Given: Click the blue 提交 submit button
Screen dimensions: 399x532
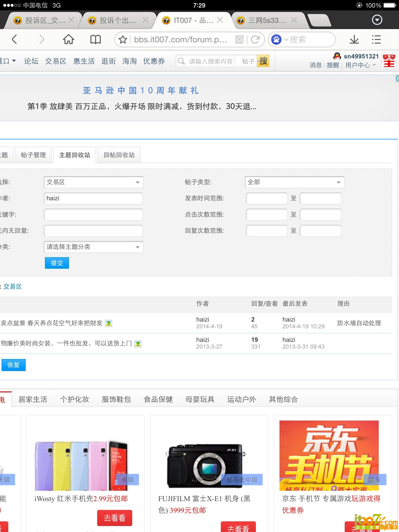Looking at the screenshot, I should pos(57,263).
